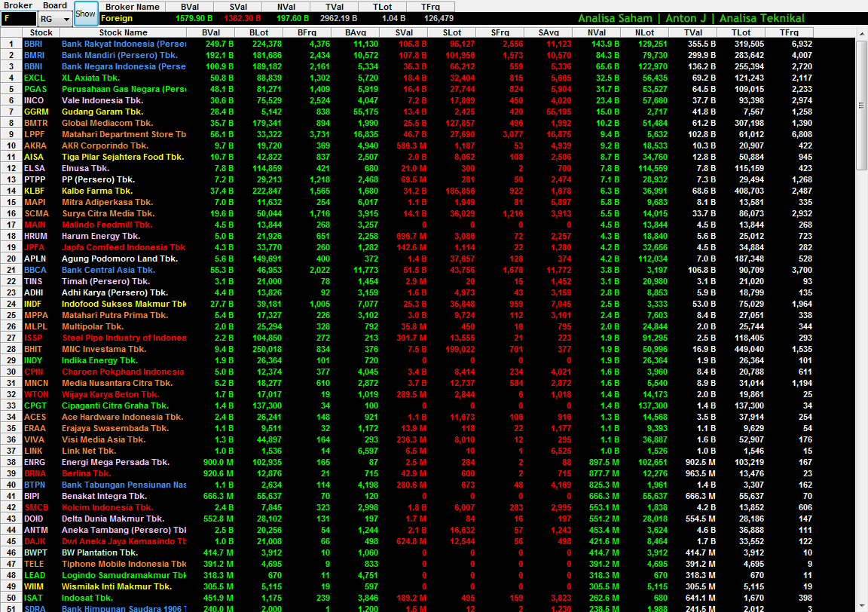Click PP (Persero) Tbk. stock name
The image size is (868, 612).
point(98,180)
